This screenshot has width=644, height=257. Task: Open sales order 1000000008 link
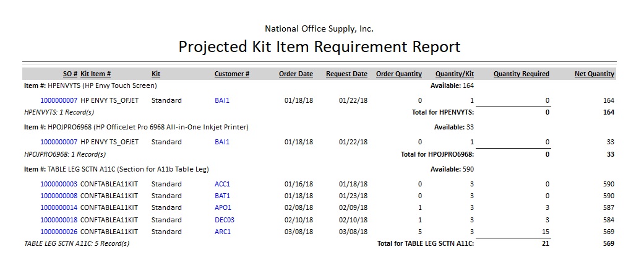coord(59,196)
